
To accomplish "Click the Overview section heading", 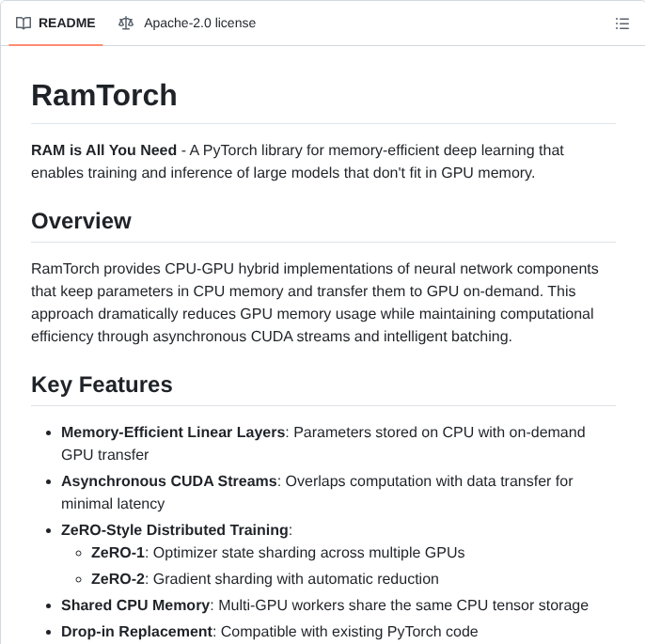I will [x=81, y=221].
